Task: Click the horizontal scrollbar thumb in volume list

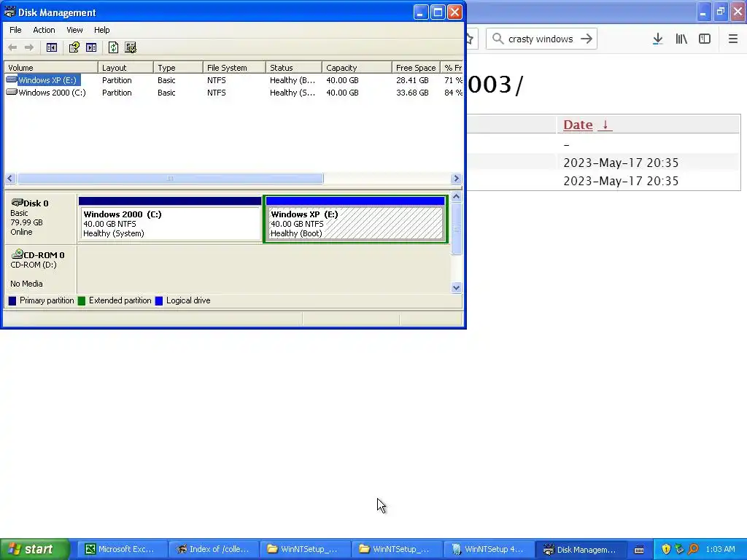Action: [170, 179]
